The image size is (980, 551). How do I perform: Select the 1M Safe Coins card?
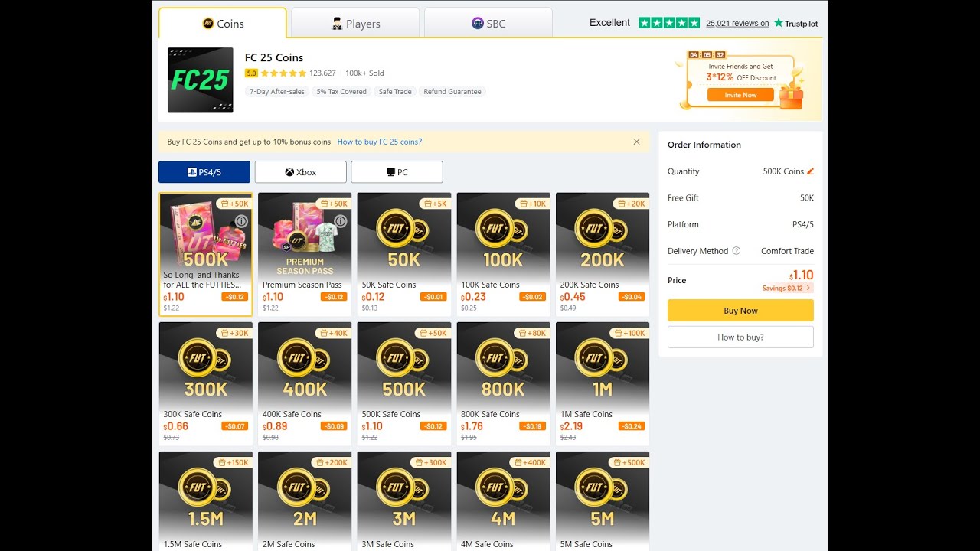coord(603,383)
